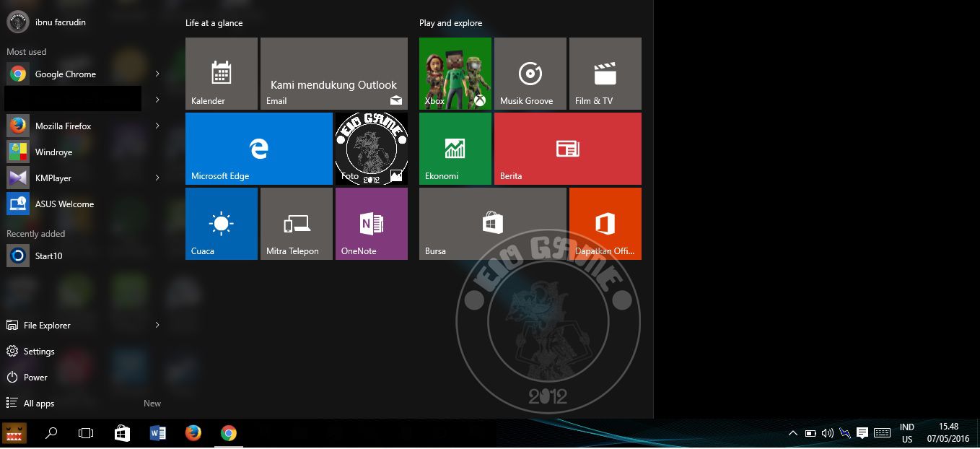This screenshot has width=980, height=449.
Task: Open taskbar Search magnifier
Action: click(x=51, y=433)
